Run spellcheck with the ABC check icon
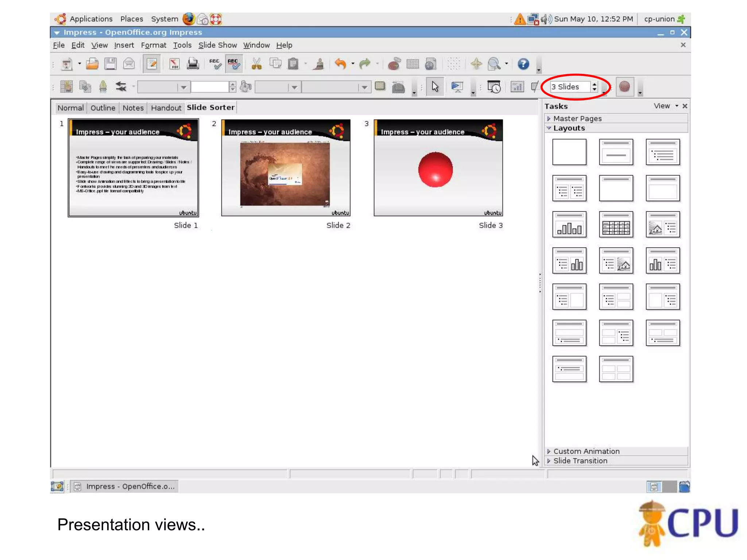Image resolution: width=747 pixels, height=560 pixels. point(215,64)
